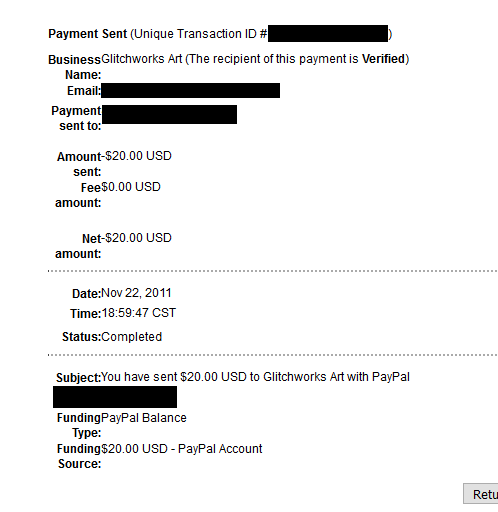The image size is (498, 512).
Task: Click the Payment Sent heading
Action: [88, 34]
